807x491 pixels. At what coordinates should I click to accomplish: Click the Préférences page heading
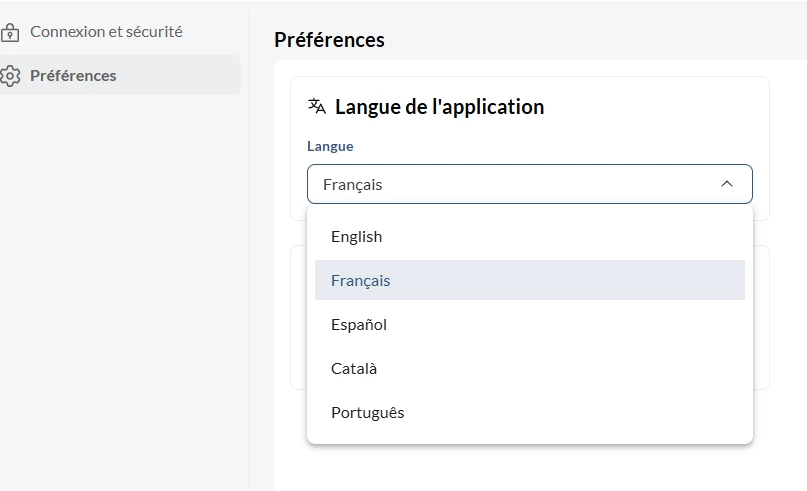click(329, 40)
